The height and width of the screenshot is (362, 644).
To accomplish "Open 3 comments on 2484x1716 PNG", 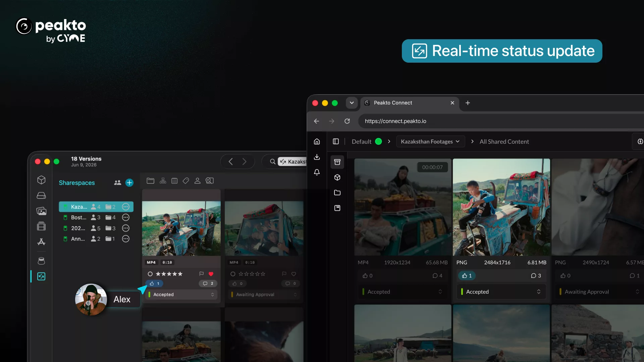I will pos(536,276).
